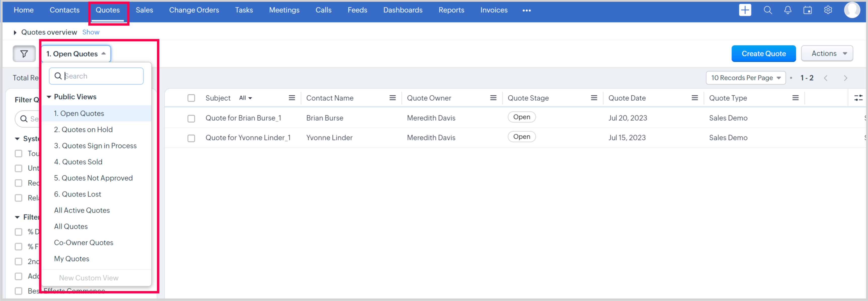The width and height of the screenshot is (868, 301).
Task: Click the Show link for Quotes overview
Action: 91,32
